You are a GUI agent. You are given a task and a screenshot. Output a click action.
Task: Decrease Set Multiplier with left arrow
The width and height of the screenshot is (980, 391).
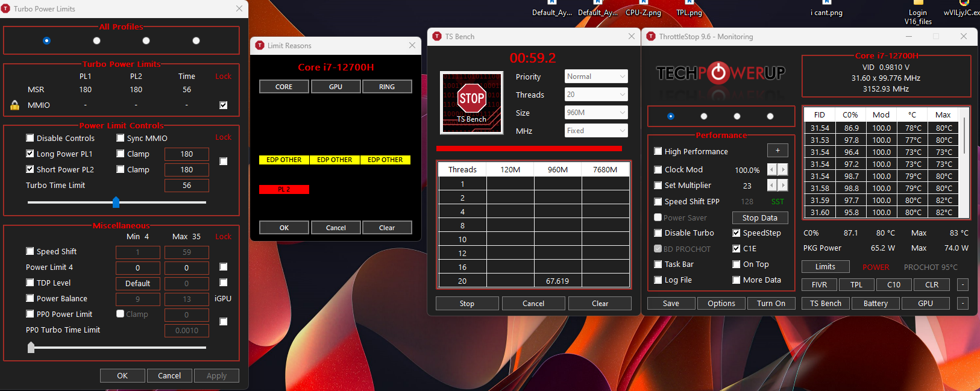771,186
